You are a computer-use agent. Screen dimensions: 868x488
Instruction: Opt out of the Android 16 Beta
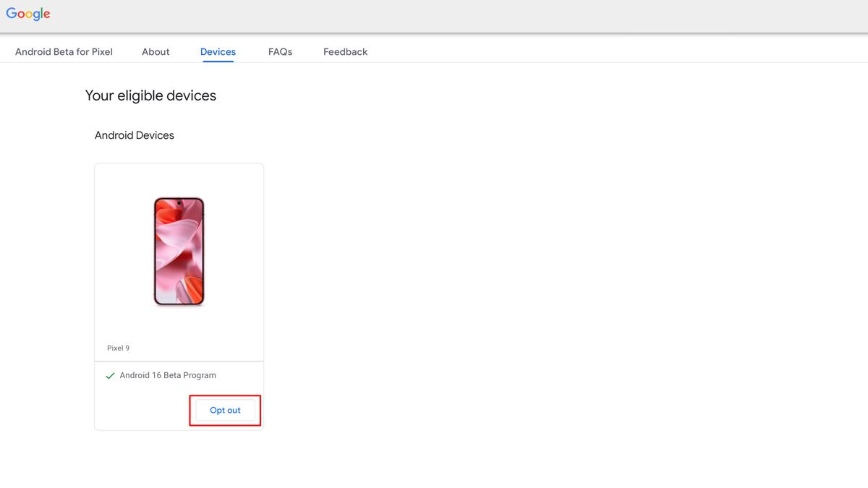pyautogui.click(x=225, y=410)
